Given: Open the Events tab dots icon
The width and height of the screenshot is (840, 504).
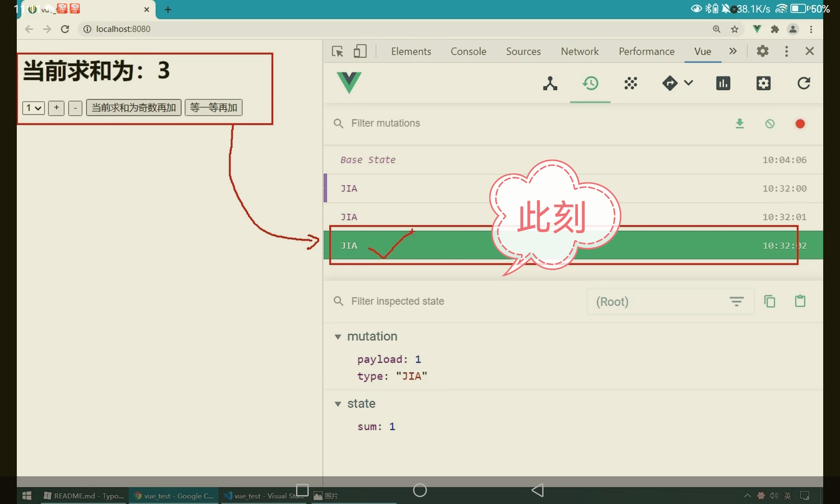Looking at the screenshot, I should coord(630,83).
